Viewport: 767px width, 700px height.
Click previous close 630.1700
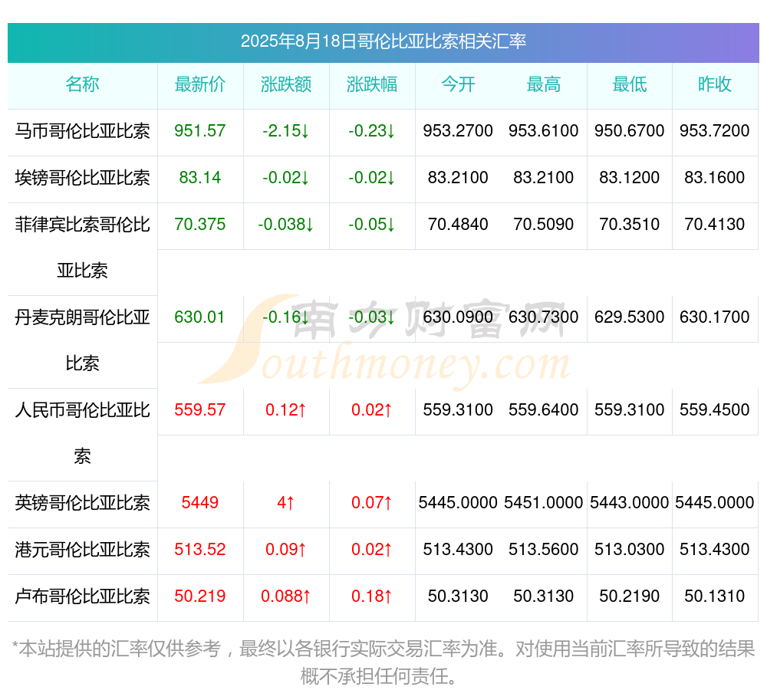coord(715,317)
